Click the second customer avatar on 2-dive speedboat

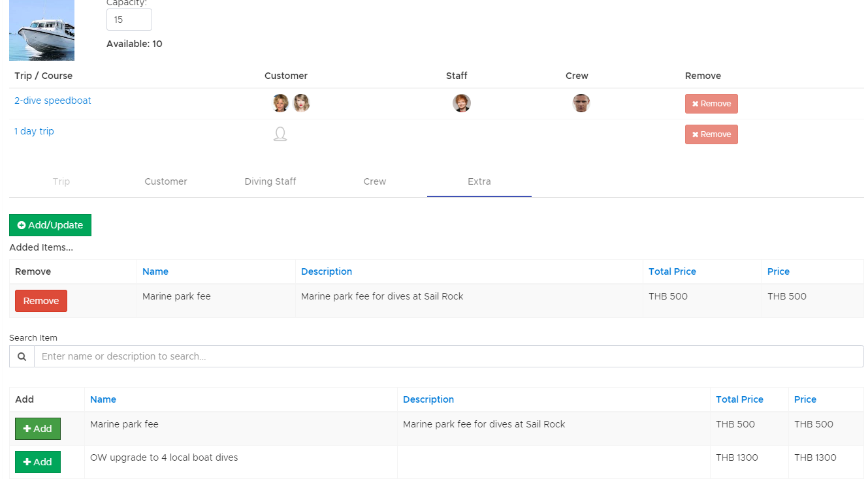point(301,103)
